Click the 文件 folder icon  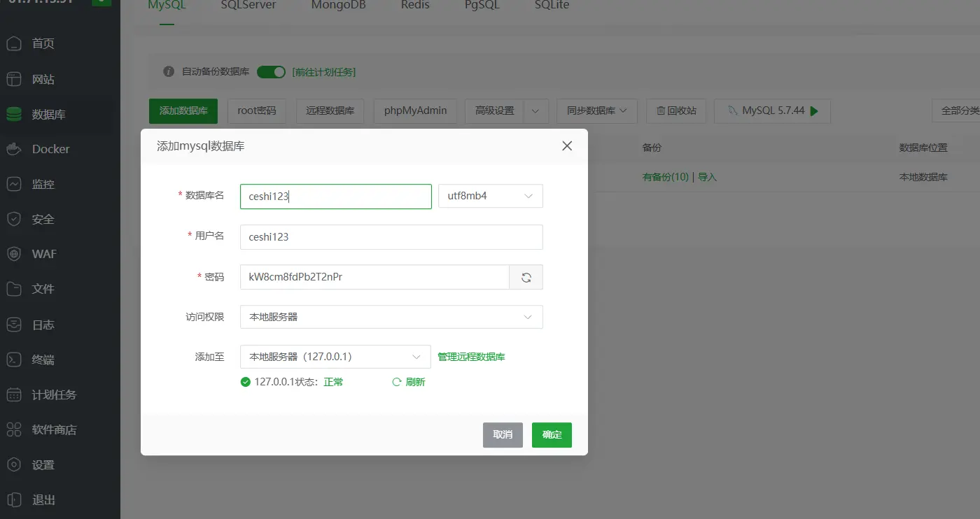pos(14,289)
